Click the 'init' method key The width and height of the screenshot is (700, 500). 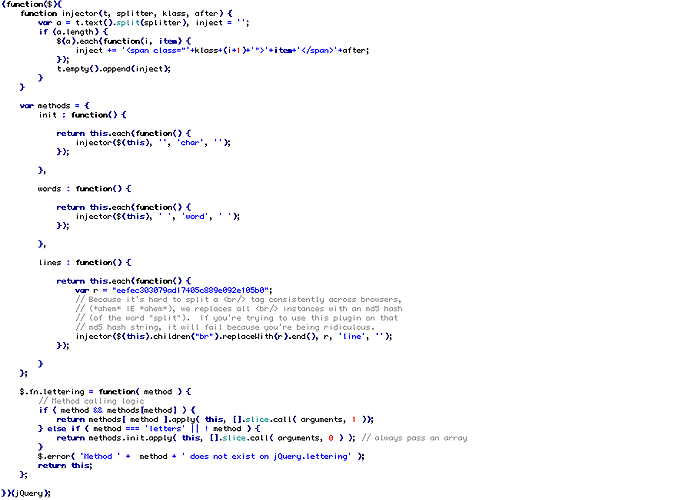pos(49,115)
